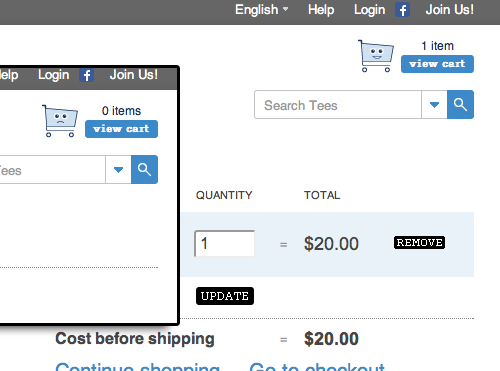Click the quantity input field

click(225, 243)
